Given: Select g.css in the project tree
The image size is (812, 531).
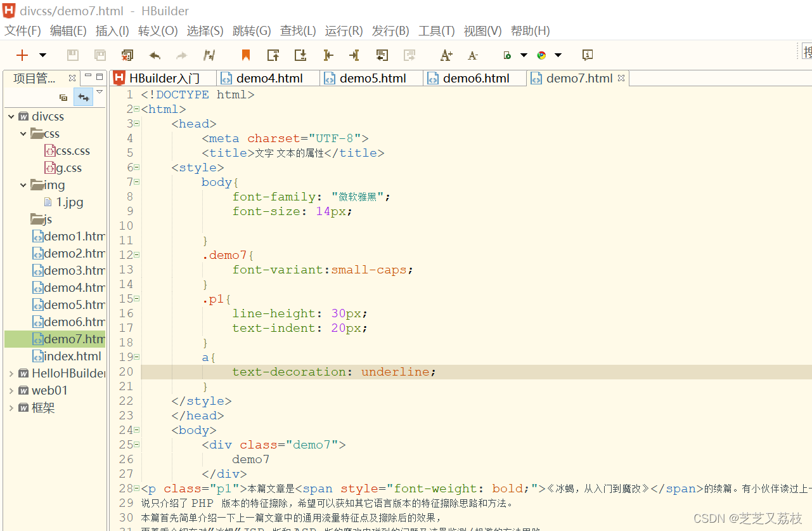Looking at the screenshot, I should tap(63, 168).
